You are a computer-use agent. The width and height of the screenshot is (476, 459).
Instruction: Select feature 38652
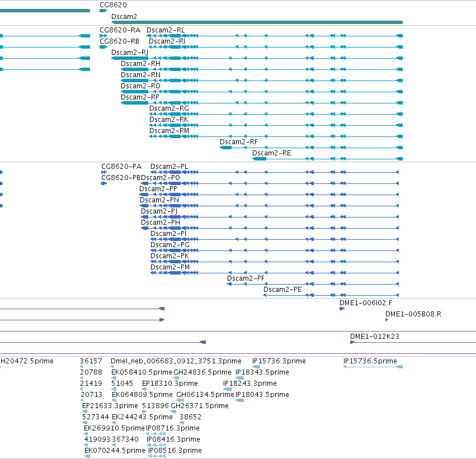tap(190, 417)
